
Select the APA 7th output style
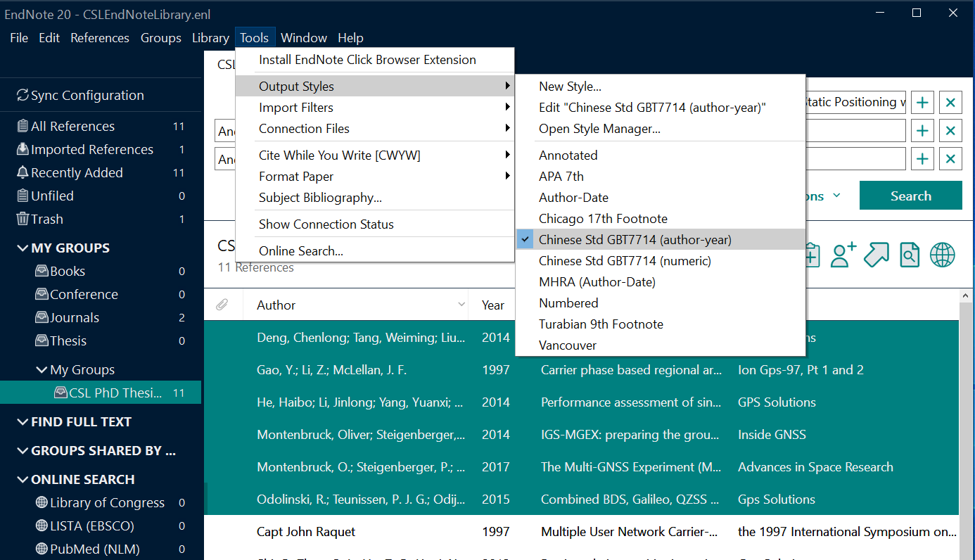point(660,177)
